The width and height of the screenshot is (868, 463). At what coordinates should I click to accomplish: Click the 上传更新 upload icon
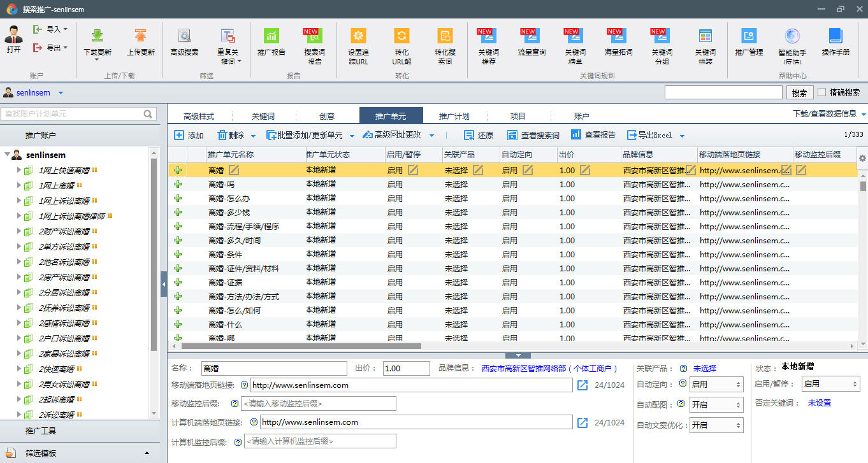click(x=140, y=36)
